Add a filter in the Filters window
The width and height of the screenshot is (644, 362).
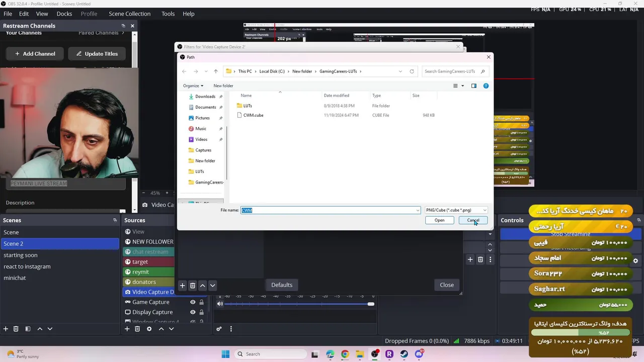click(x=183, y=285)
